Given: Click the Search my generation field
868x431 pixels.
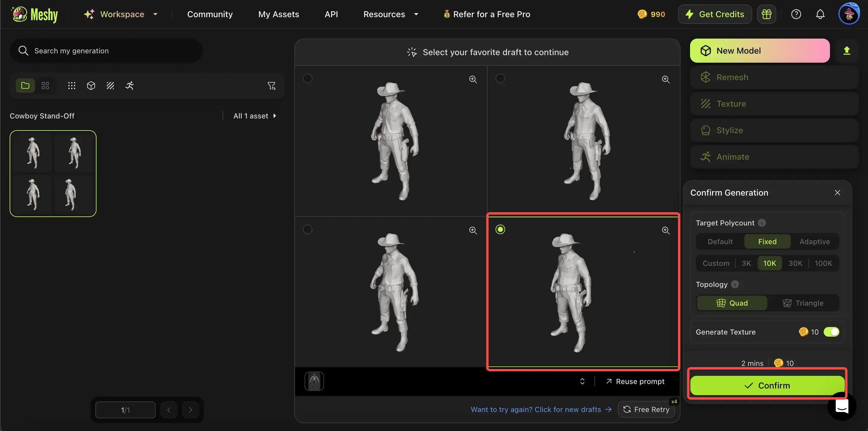Looking at the screenshot, I should [106, 51].
